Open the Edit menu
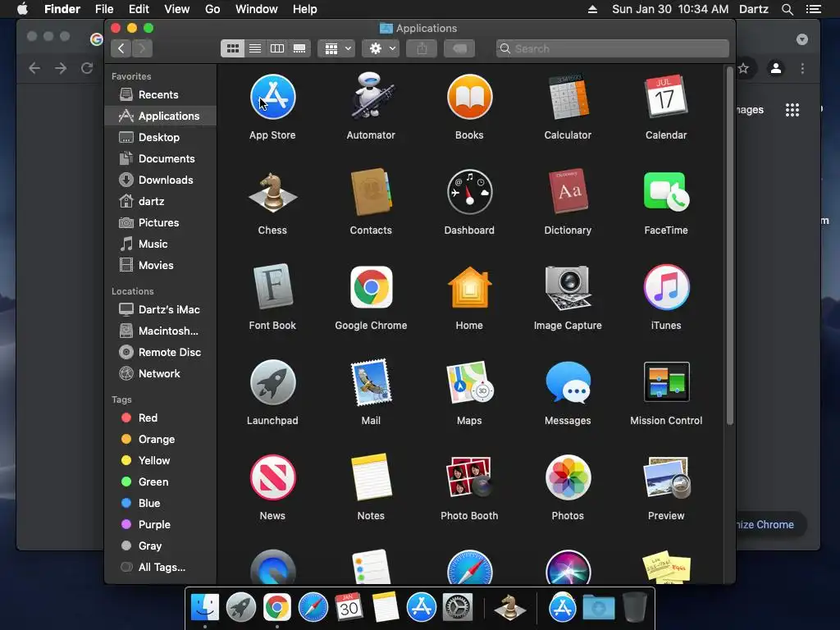This screenshot has height=630, width=840. tap(139, 9)
